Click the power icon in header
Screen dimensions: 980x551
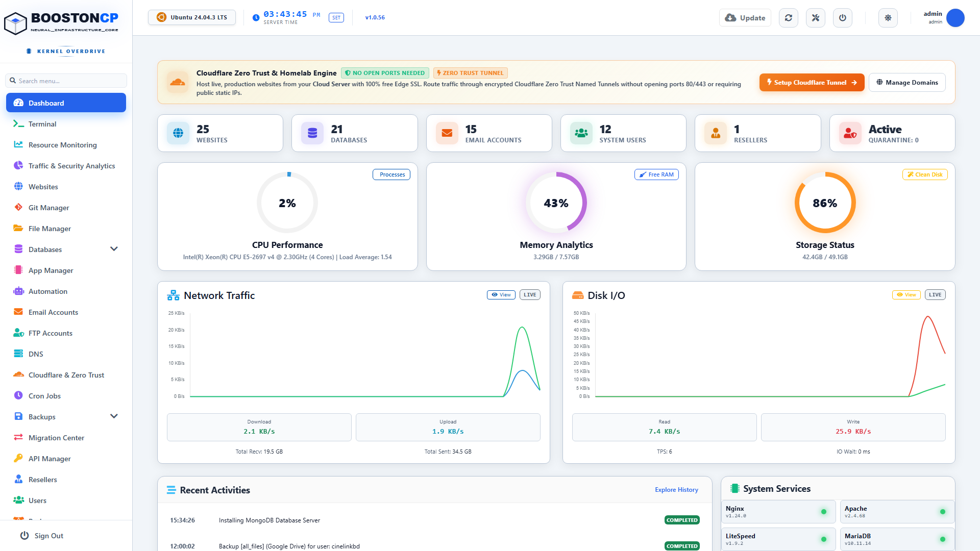843,18
